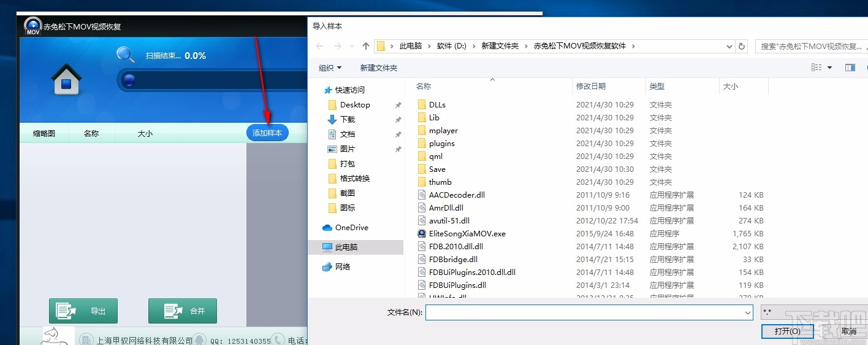
Task: Select avutil-51.dll file
Action: tap(449, 221)
